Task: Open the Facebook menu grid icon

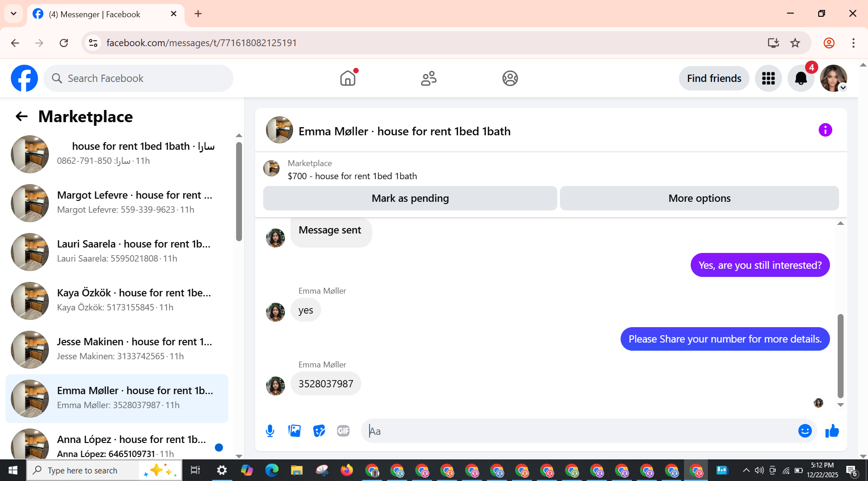Action: (x=768, y=78)
